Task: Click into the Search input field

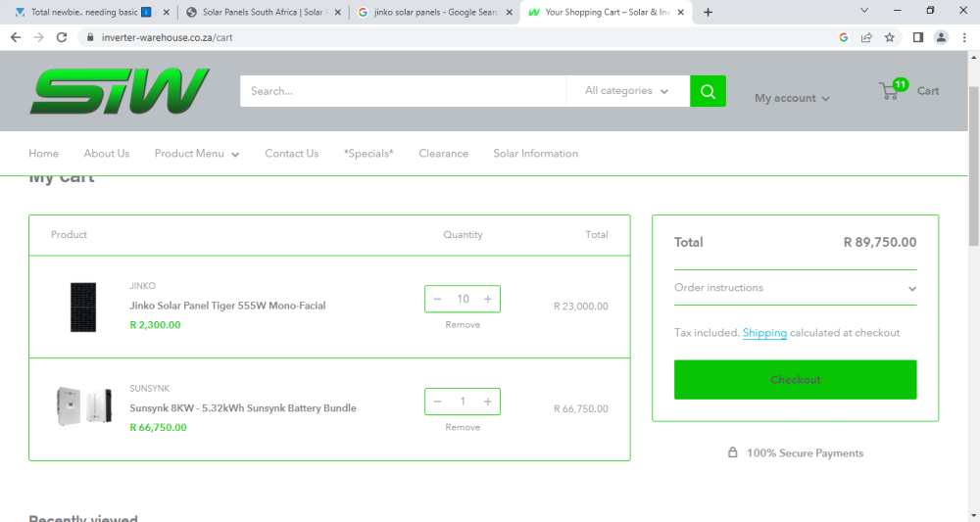Action: pos(403,91)
